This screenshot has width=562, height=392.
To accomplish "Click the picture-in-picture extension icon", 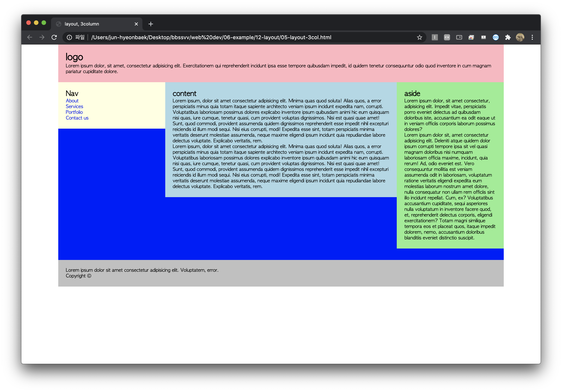I will tap(459, 37).
